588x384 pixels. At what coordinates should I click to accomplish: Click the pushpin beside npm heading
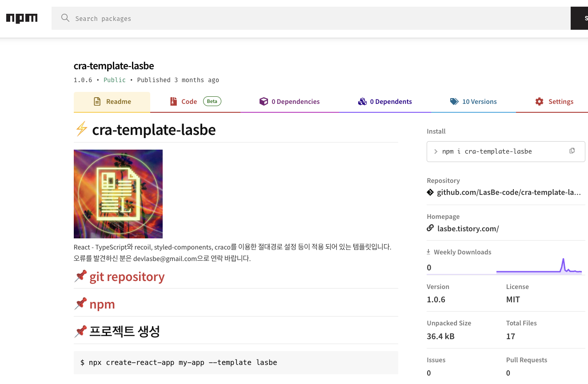click(x=80, y=304)
